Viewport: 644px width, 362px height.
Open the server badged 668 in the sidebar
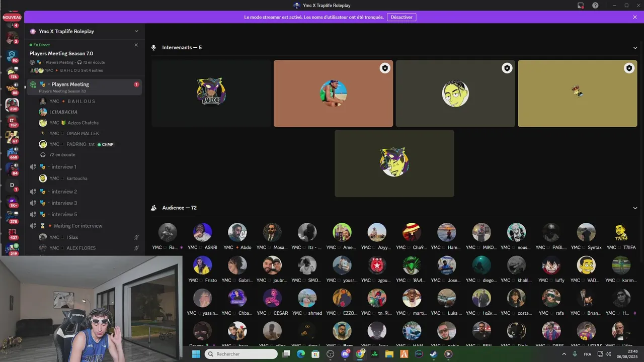click(x=12, y=152)
